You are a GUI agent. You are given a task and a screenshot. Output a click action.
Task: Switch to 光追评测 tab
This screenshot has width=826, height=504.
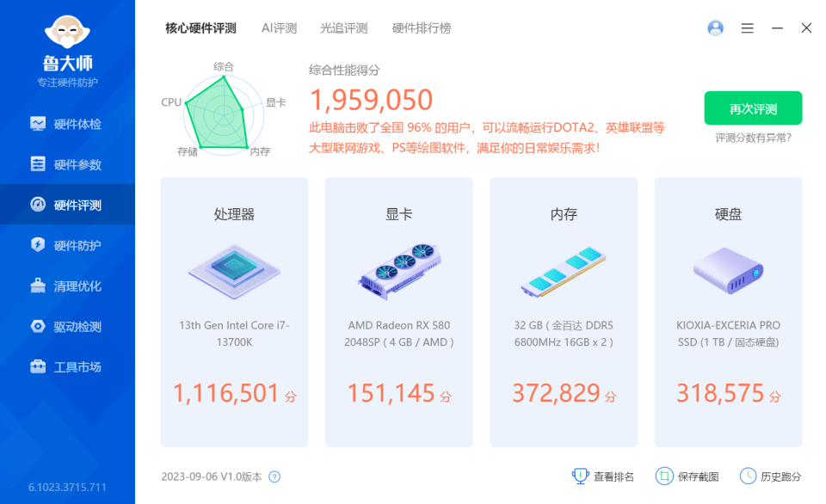[x=343, y=28]
